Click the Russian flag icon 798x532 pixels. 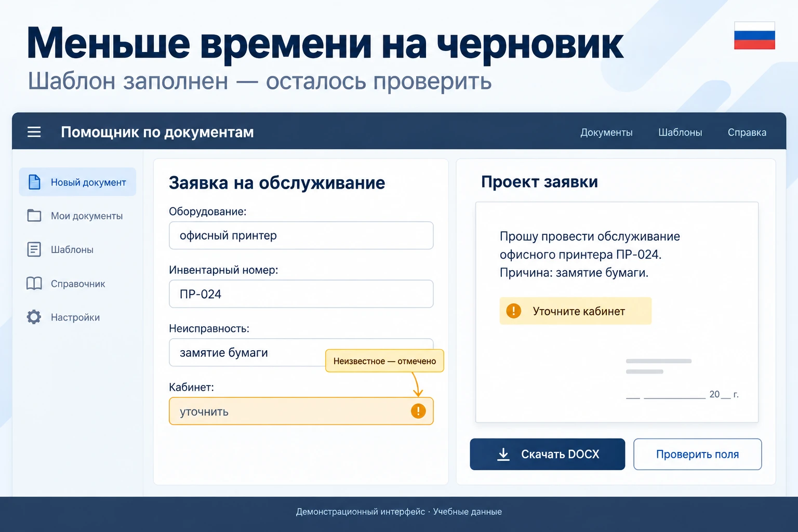point(754,35)
